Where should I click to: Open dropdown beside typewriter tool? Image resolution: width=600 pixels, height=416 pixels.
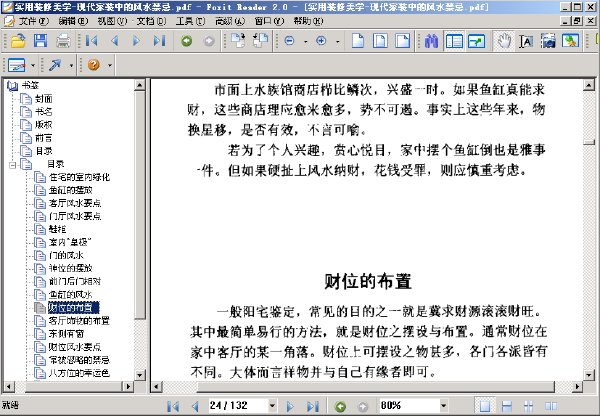point(33,65)
